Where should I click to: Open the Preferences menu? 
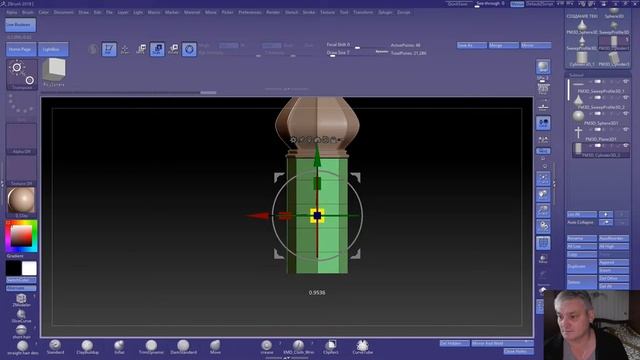[250, 12]
